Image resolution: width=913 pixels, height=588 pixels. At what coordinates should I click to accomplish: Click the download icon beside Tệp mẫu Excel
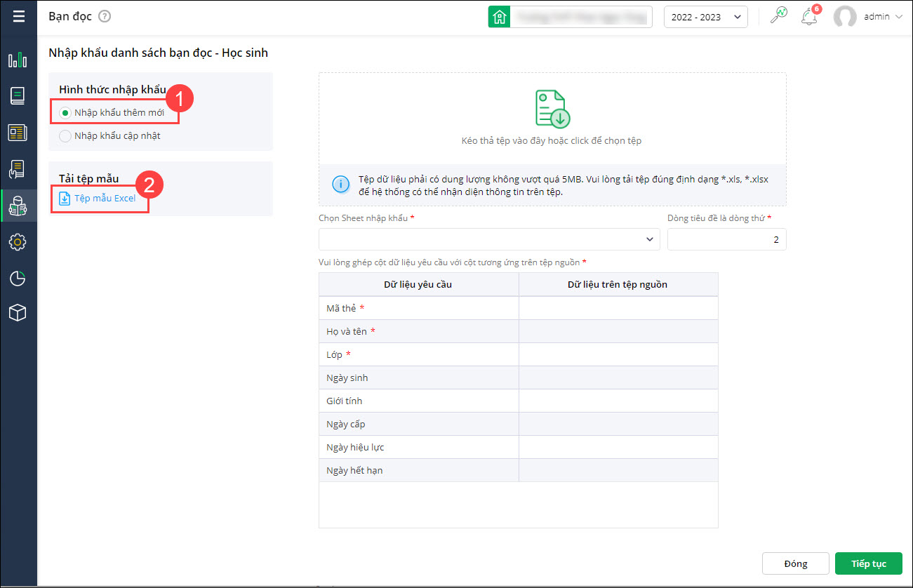pos(65,199)
